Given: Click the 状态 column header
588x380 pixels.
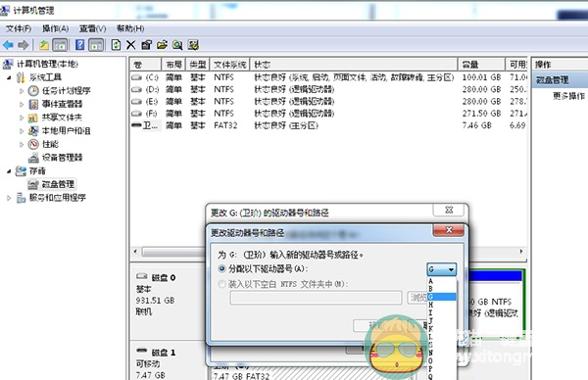Looking at the screenshot, I should pyautogui.click(x=354, y=65).
